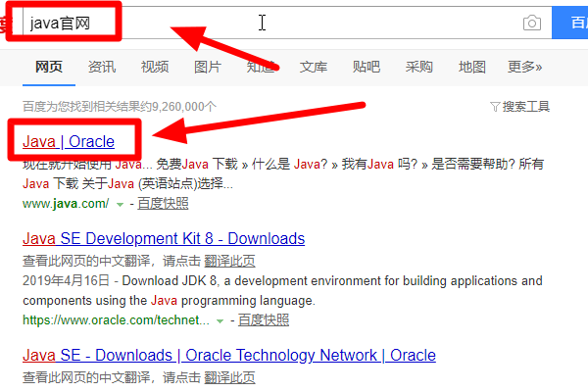588x392 pixels.
Task: Select the 图片 tab
Action: (207, 67)
